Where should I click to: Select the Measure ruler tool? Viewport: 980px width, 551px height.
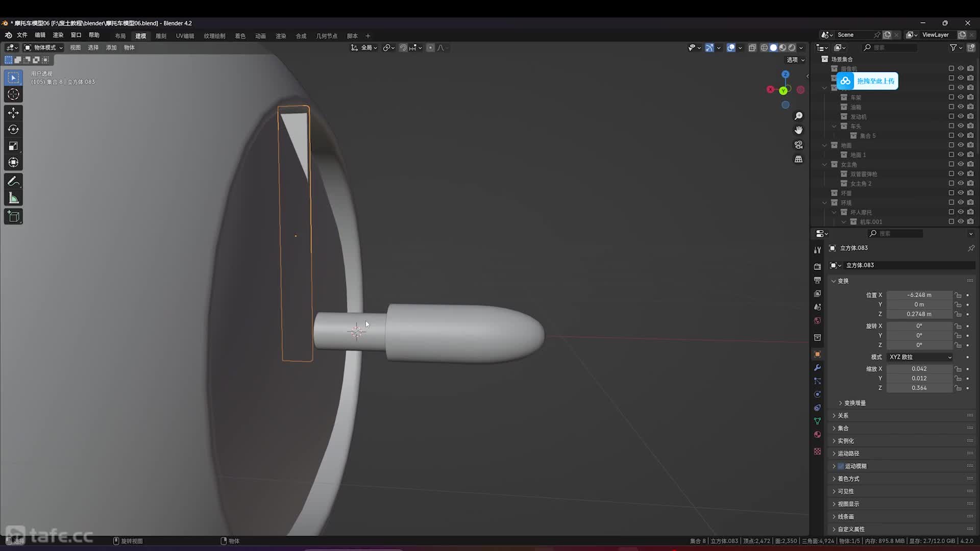(x=13, y=198)
